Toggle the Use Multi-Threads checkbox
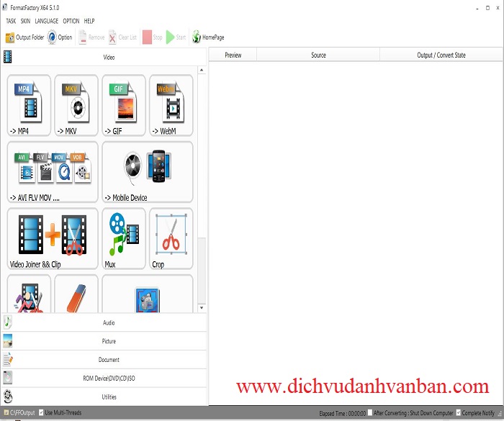The image size is (504, 421). [x=41, y=412]
